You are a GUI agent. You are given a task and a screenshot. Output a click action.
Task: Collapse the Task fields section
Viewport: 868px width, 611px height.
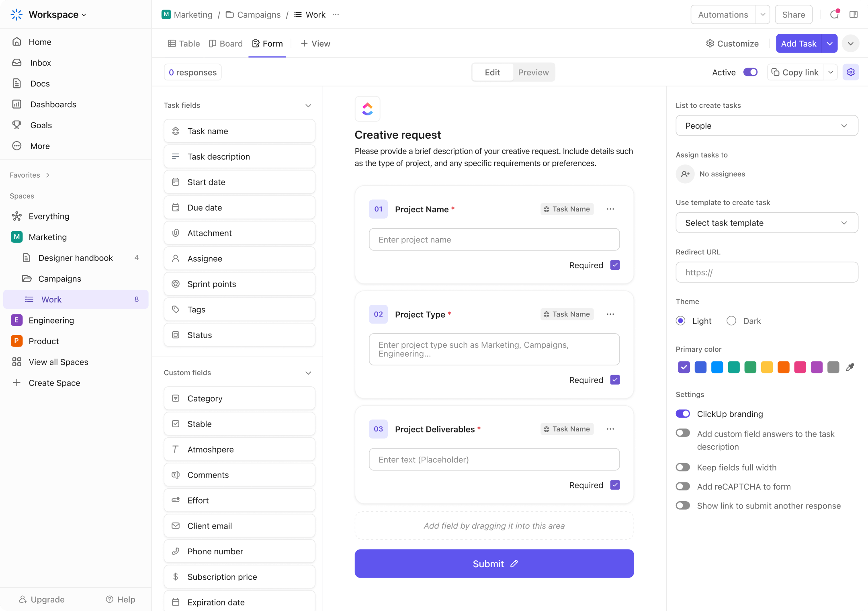coord(308,105)
